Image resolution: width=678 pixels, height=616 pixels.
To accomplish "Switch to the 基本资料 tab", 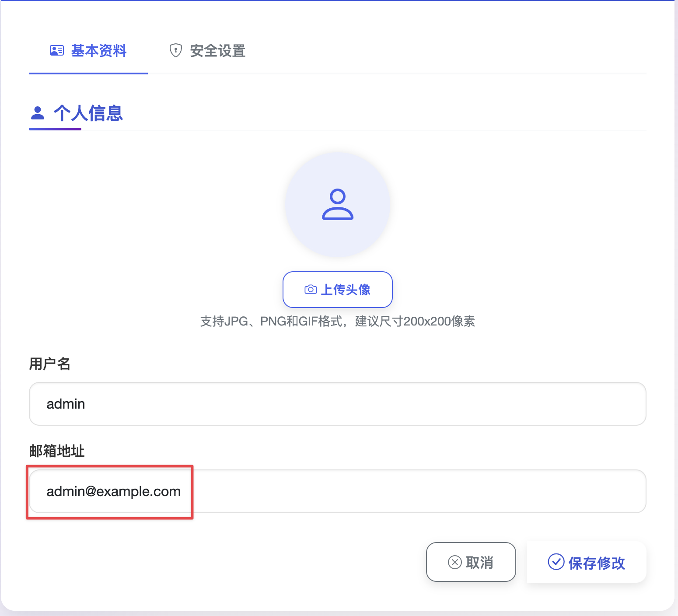I will coord(88,51).
